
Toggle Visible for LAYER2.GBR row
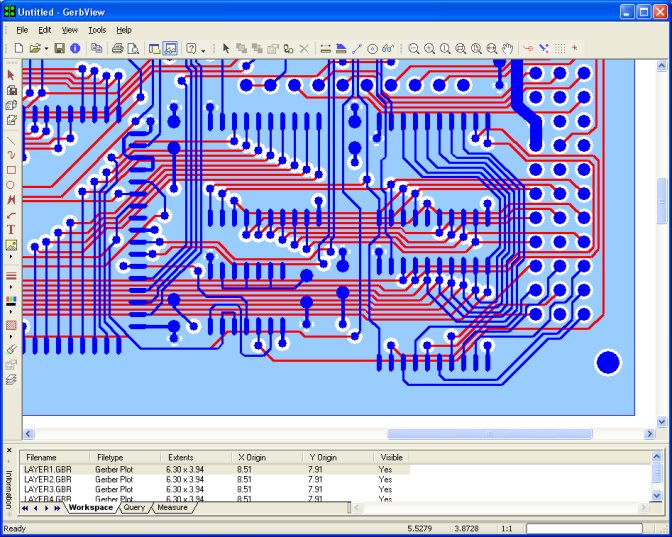click(385, 480)
